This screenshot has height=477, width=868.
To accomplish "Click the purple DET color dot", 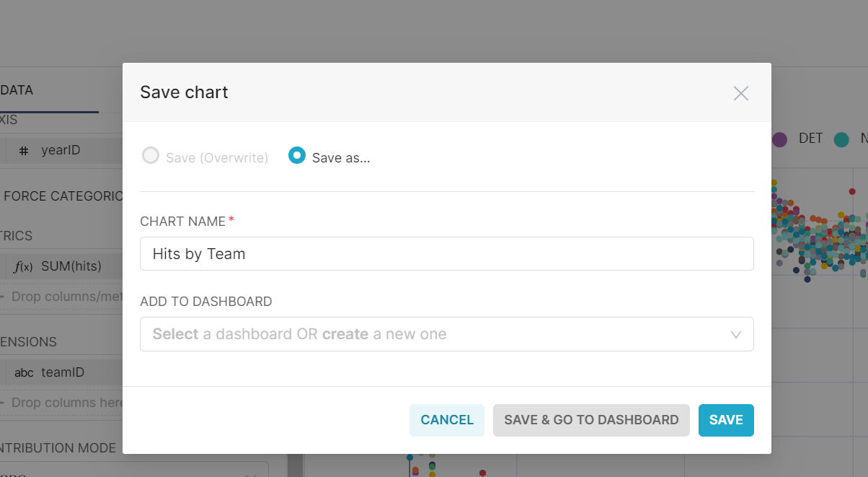I will coord(779,139).
